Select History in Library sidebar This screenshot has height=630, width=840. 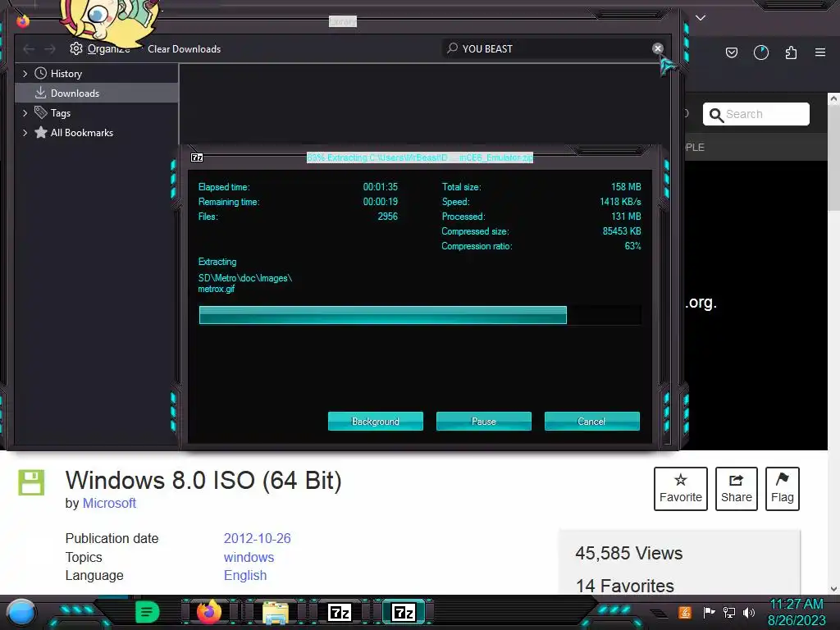tap(66, 73)
